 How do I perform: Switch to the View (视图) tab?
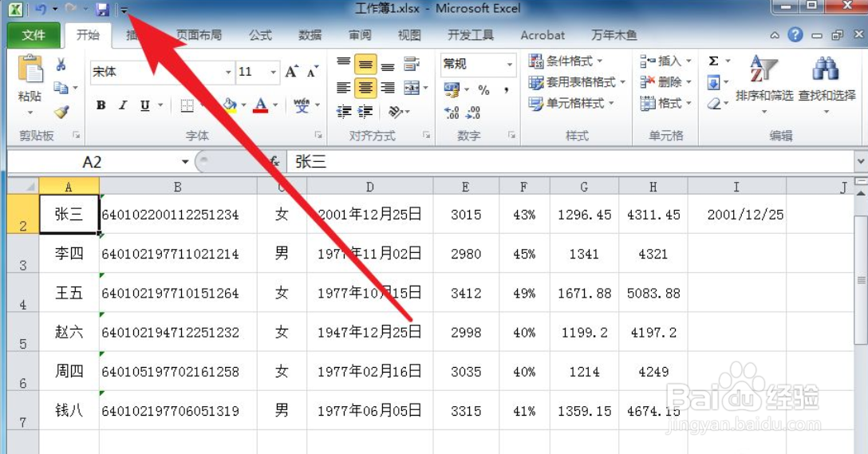[409, 35]
